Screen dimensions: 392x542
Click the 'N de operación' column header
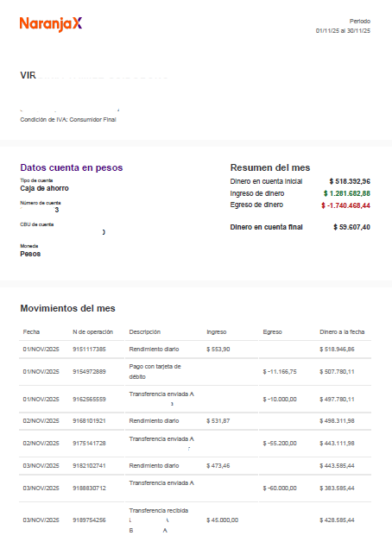pos(92,331)
